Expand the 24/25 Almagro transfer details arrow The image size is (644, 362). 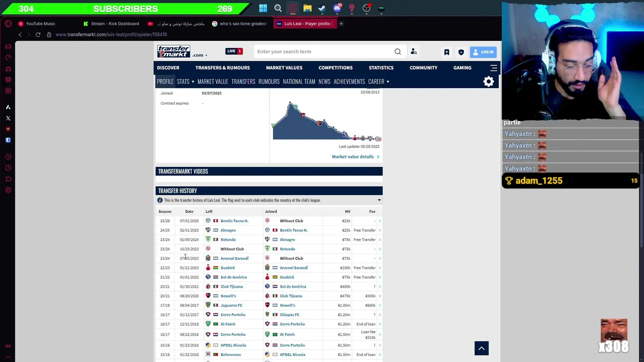pyautogui.click(x=380, y=230)
